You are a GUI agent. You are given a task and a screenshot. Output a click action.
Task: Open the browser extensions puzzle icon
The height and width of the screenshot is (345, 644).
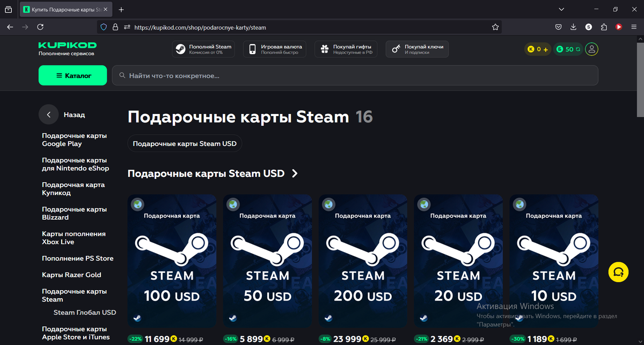point(604,27)
